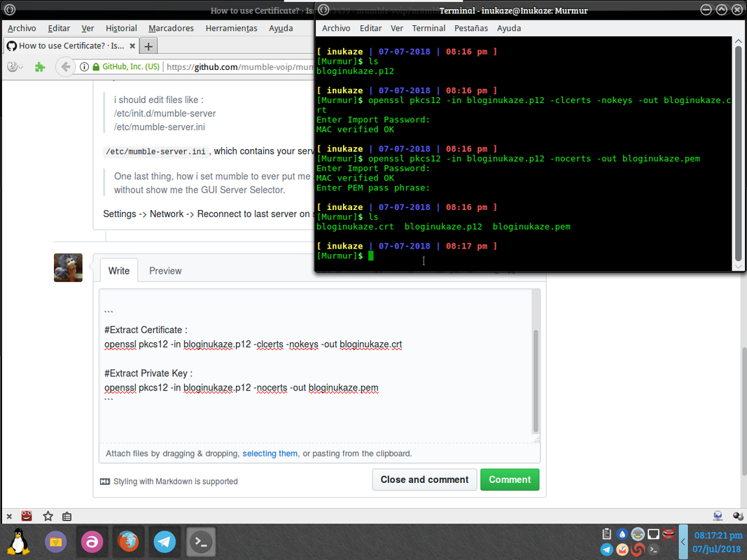Open the Tux penguin start menu
747x560 pixels.
click(19, 541)
